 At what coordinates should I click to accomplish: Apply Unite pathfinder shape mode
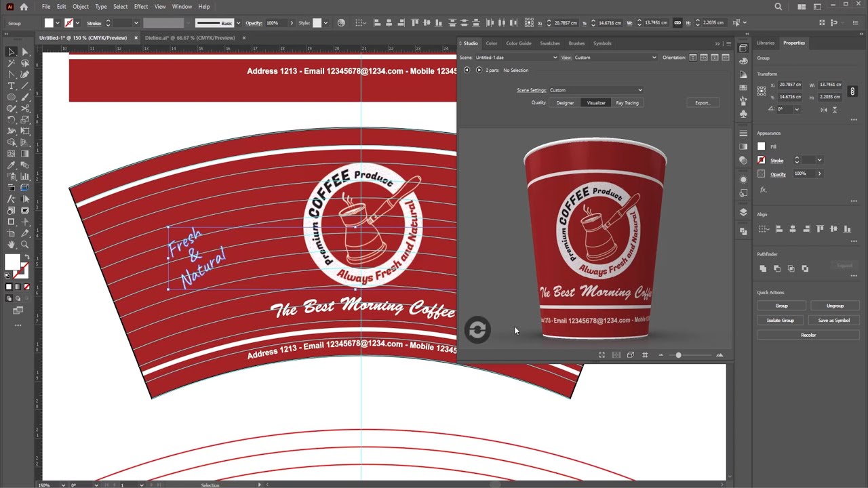pos(763,268)
